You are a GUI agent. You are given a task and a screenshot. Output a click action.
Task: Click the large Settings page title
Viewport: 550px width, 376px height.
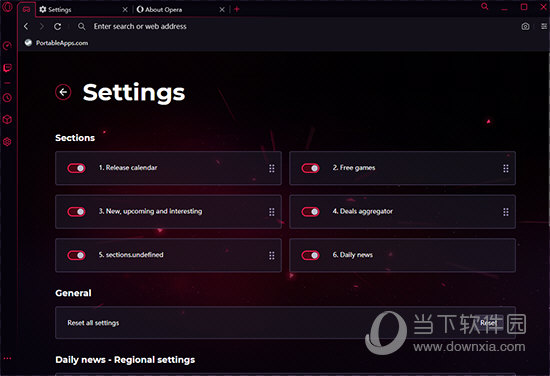[x=134, y=93]
